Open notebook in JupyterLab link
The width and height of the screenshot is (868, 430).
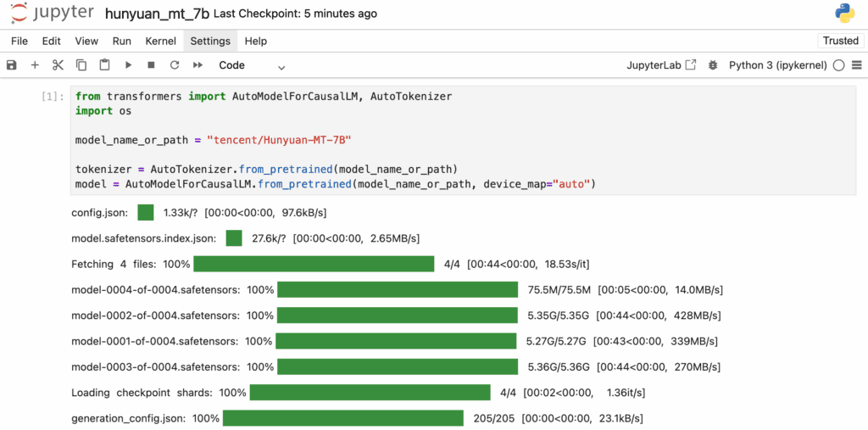pos(661,65)
